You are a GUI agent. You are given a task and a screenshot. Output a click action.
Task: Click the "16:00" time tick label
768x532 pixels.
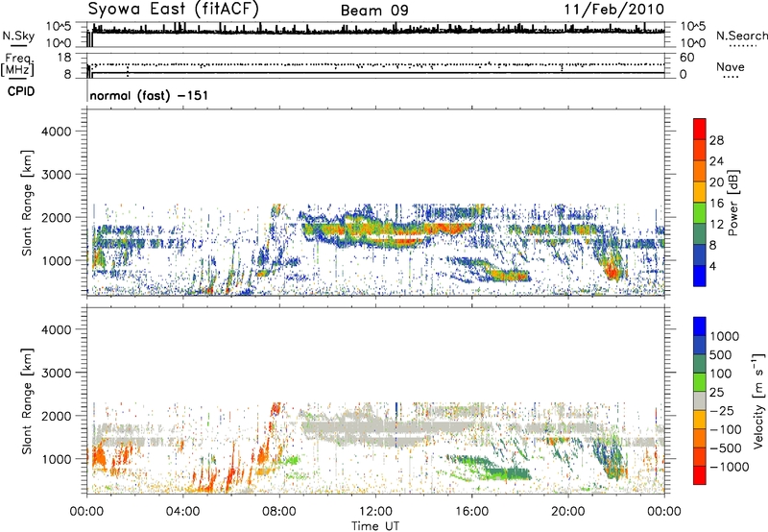[471, 512]
